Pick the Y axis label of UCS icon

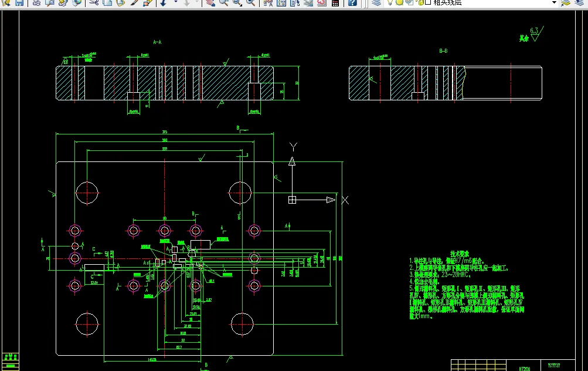[x=293, y=146]
